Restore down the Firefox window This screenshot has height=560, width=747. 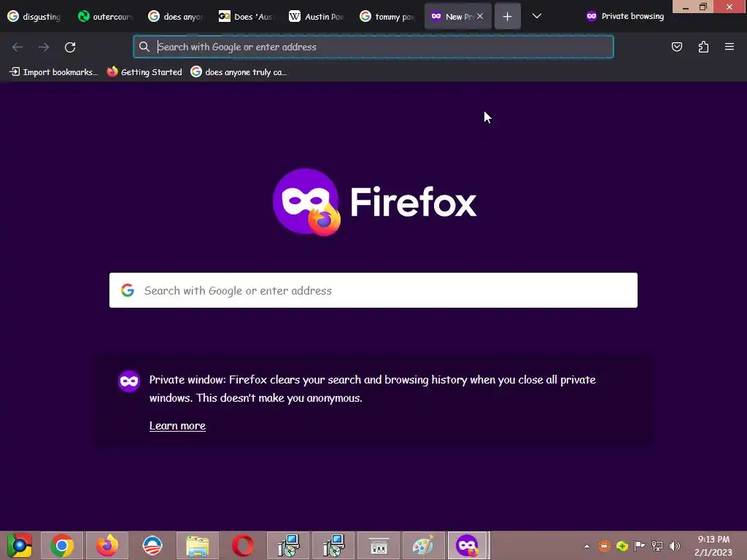(703, 7)
